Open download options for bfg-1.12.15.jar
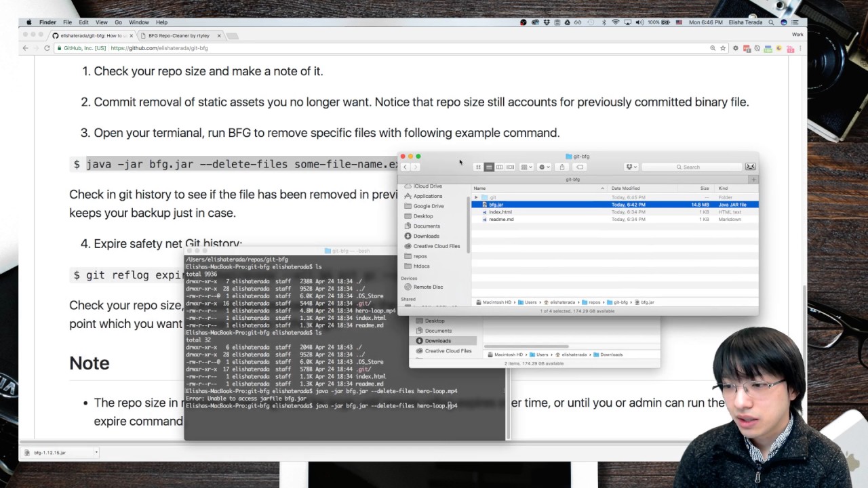The image size is (868, 488). pos(96,452)
